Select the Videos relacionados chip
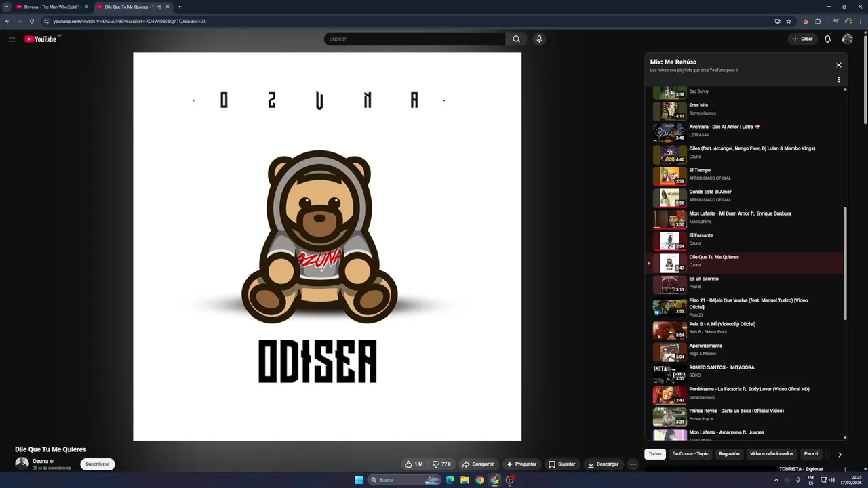Screen dimensions: 868x488 coord(772,454)
